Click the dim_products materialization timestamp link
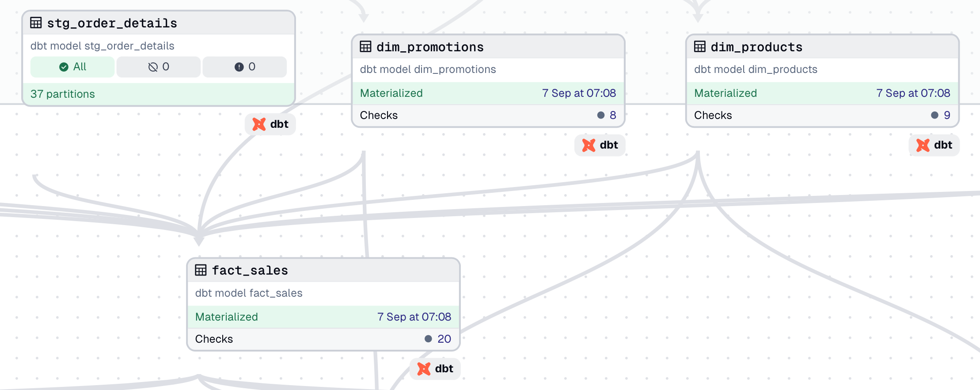 (x=913, y=93)
